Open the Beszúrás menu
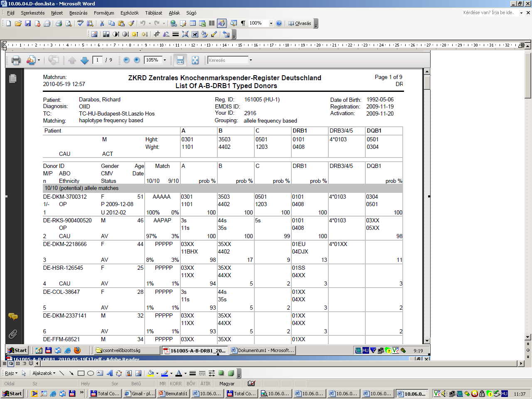This screenshot has width=532, height=399. (x=79, y=13)
